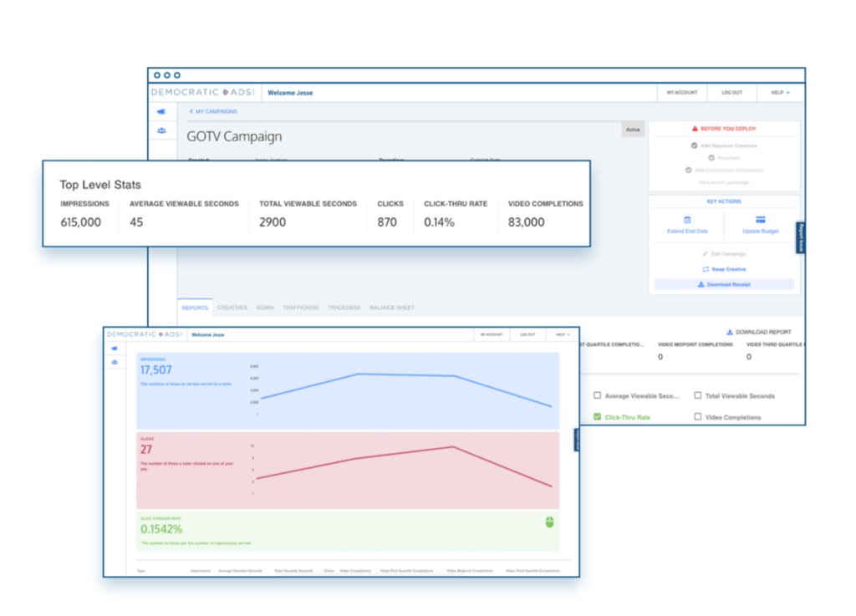
Task: Switch to the Admin tab
Action: 265,308
